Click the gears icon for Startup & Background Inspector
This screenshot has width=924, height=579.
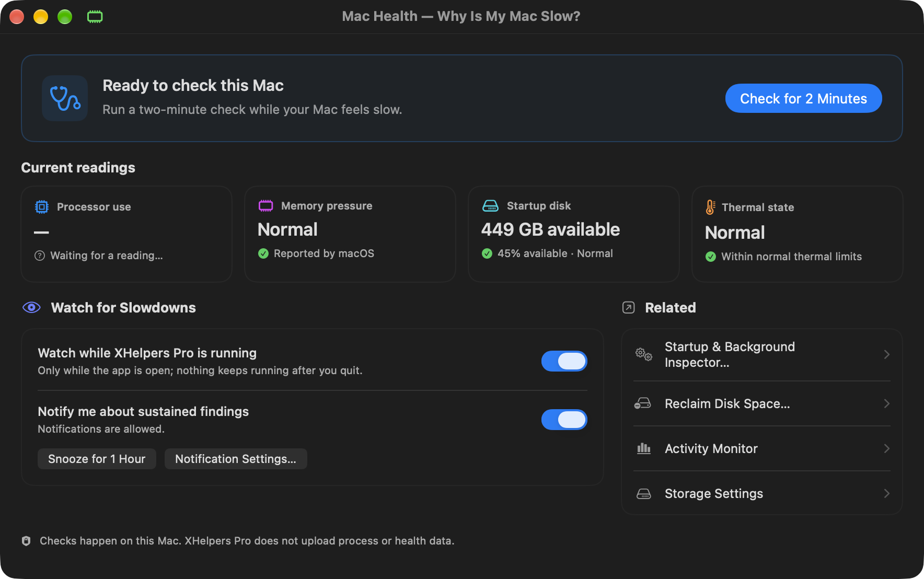644,354
